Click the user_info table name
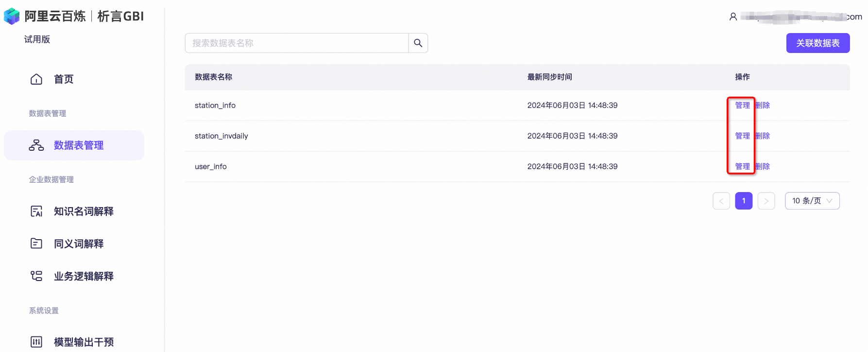868x352 pixels. [211, 167]
